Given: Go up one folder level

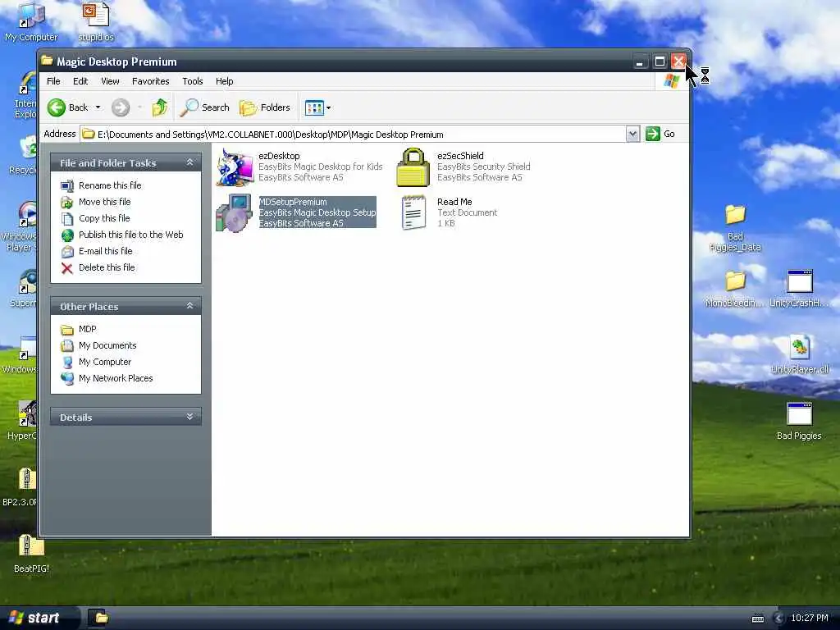Looking at the screenshot, I should [x=159, y=107].
